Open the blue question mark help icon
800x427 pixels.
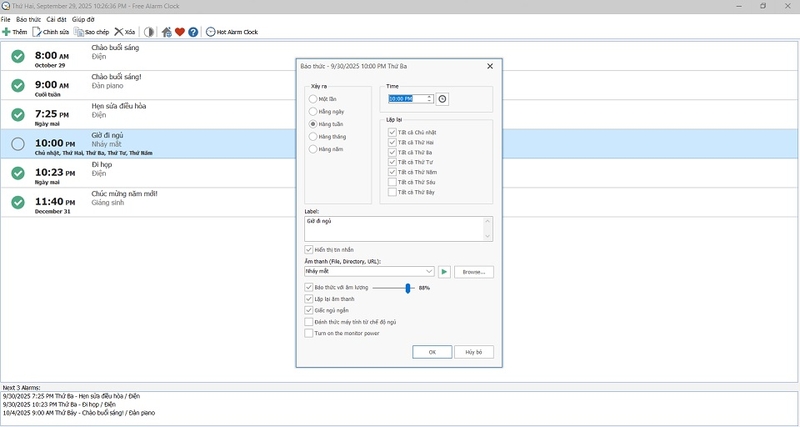point(193,32)
